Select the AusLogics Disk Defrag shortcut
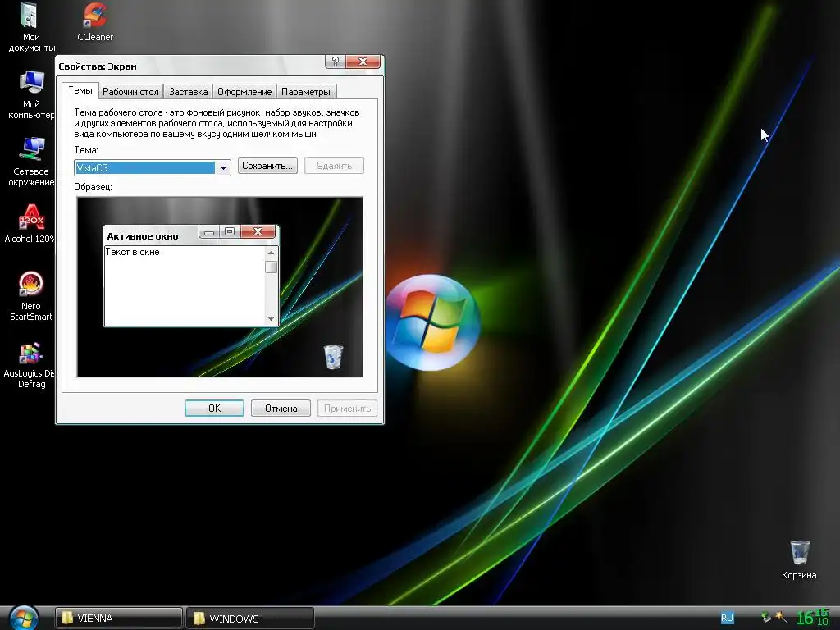Screen dimensions: 840x630 click(x=30, y=364)
